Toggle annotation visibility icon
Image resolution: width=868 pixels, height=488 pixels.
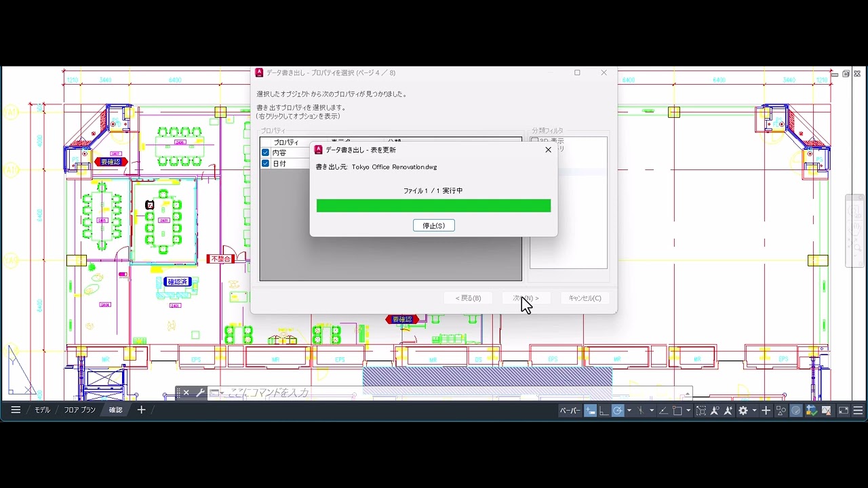point(715,411)
